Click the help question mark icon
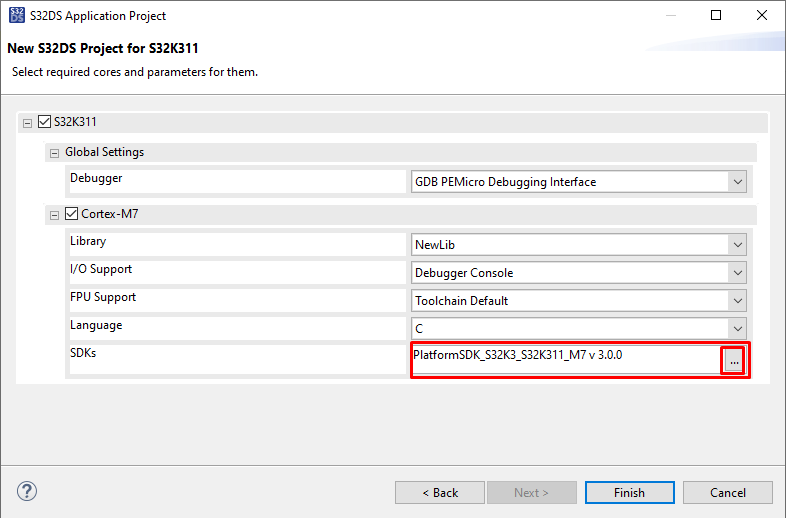The width and height of the screenshot is (786, 518). (27, 492)
